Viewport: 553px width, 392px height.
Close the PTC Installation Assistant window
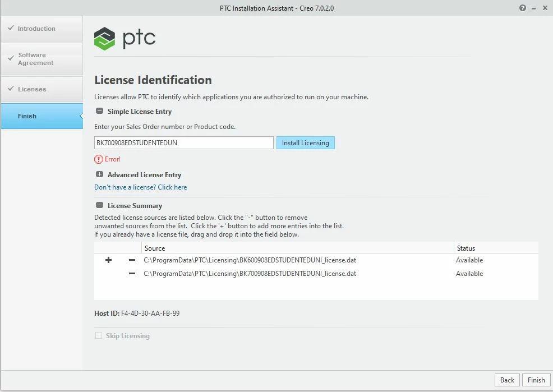pyautogui.click(x=545, y=8)
